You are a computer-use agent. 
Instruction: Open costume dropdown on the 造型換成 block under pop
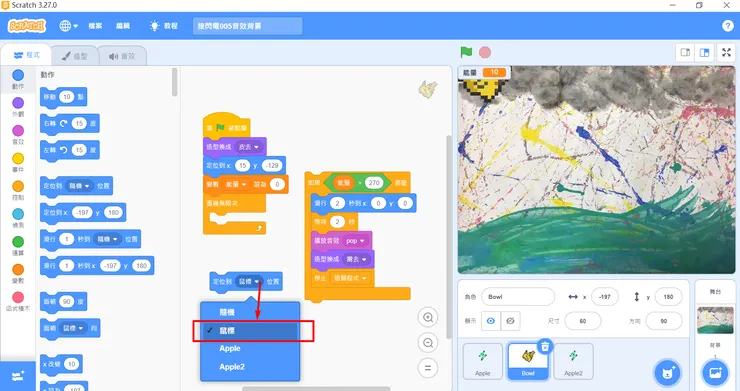[357, 259]
